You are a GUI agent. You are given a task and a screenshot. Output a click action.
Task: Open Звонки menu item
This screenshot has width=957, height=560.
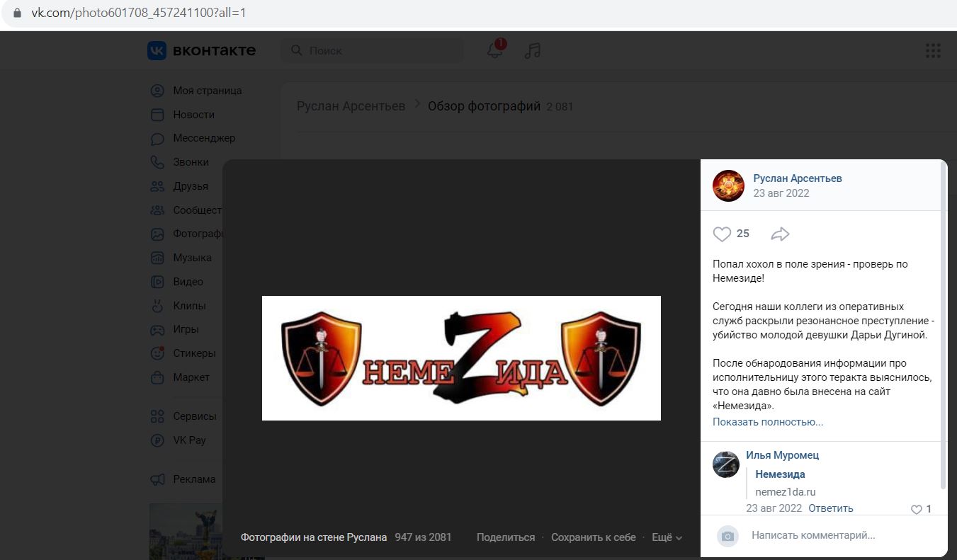click(x=191, y=162)
